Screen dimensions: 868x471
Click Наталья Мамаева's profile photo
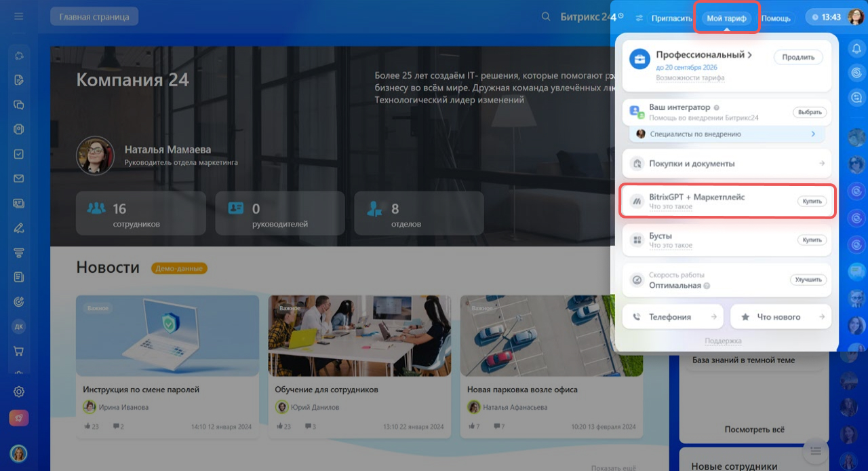(x=95, y=155)
